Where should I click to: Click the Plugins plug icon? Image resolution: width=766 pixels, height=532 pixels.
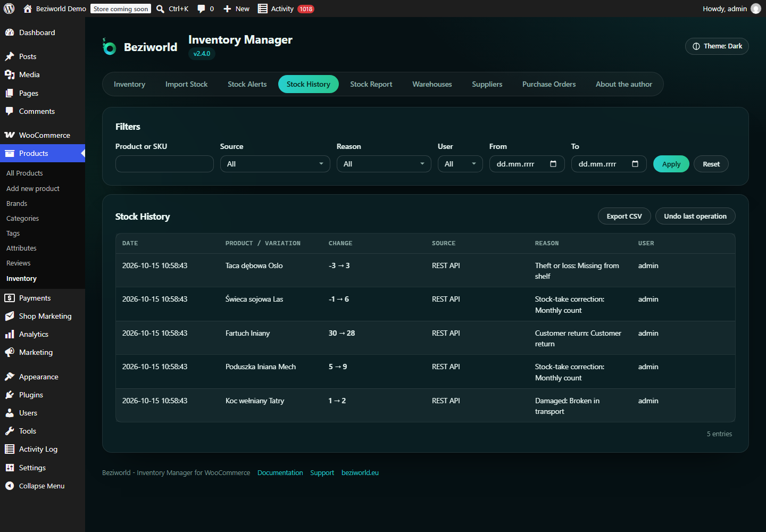tap(10, 395)
